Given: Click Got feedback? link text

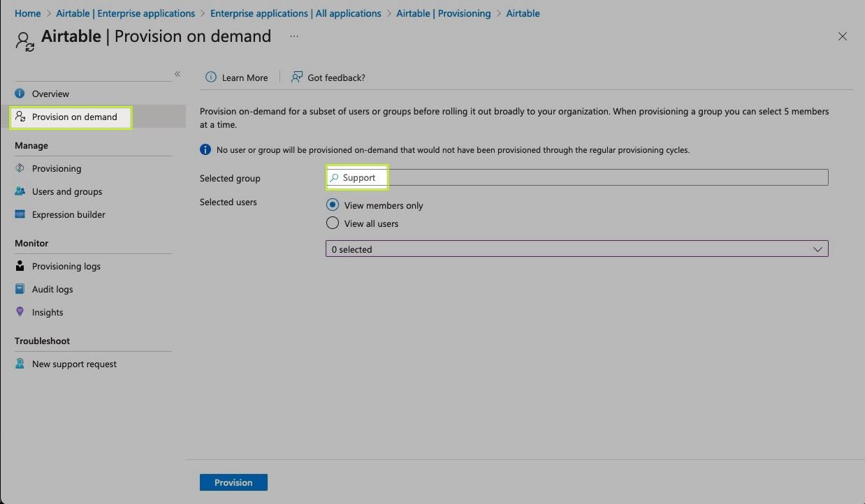Looking at the screenshot, I should coord(336,77).
